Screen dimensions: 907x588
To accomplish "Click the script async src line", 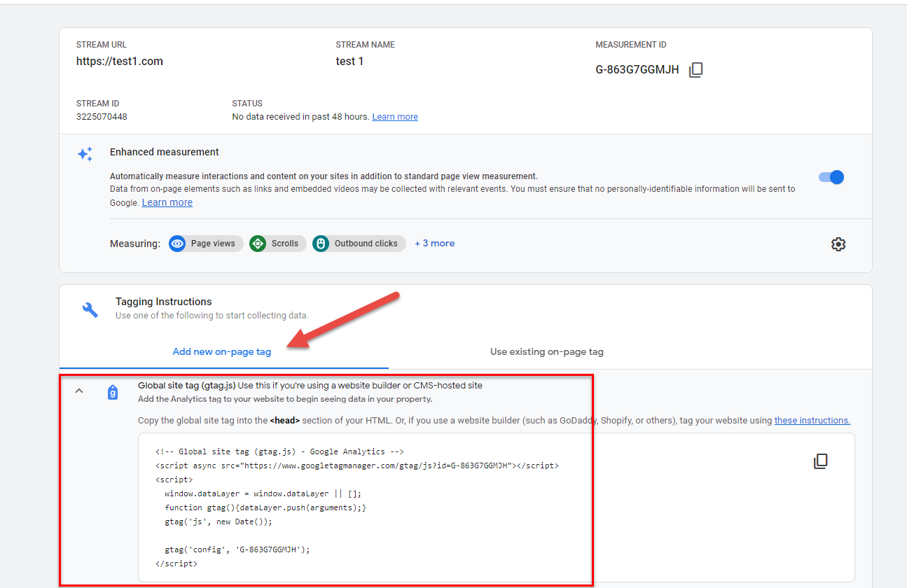I will (x=357, y=465).
